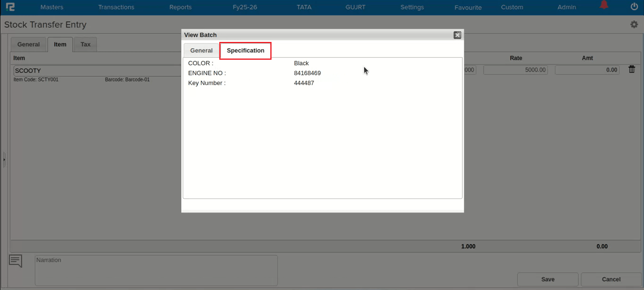Open the Transactions menu

tap(116, 7)
